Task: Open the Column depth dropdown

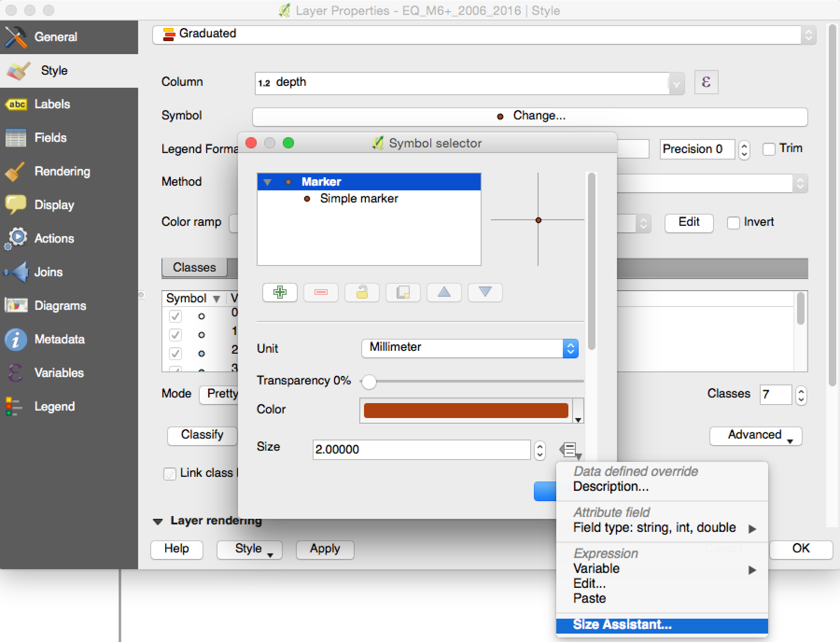Action: coord(677,84)
